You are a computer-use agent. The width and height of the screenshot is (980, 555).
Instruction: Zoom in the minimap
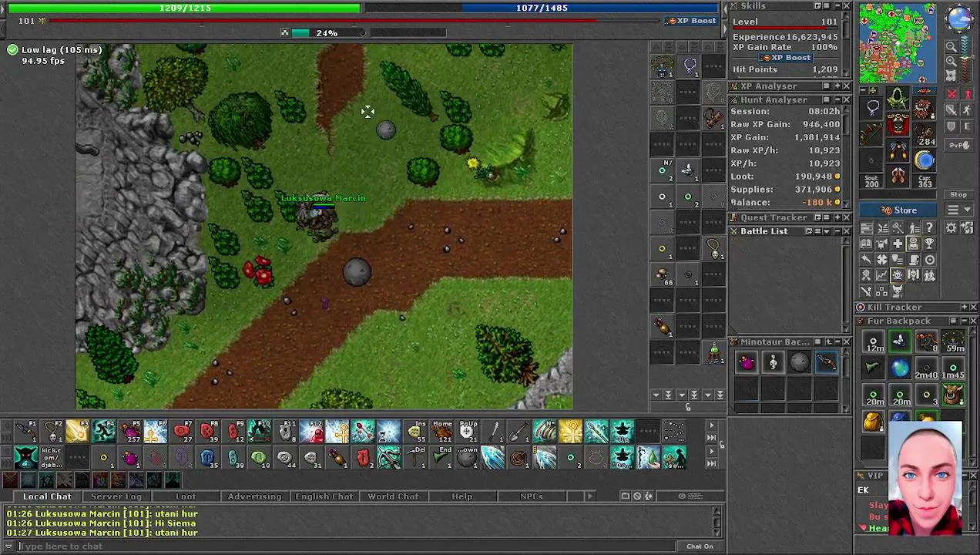tap(951, 60)
